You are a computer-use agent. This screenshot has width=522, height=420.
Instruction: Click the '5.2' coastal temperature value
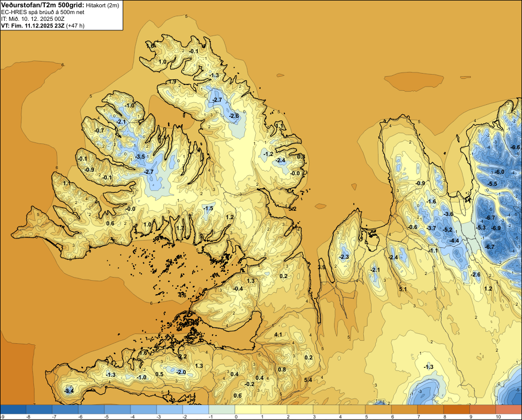tap(293, 209)
